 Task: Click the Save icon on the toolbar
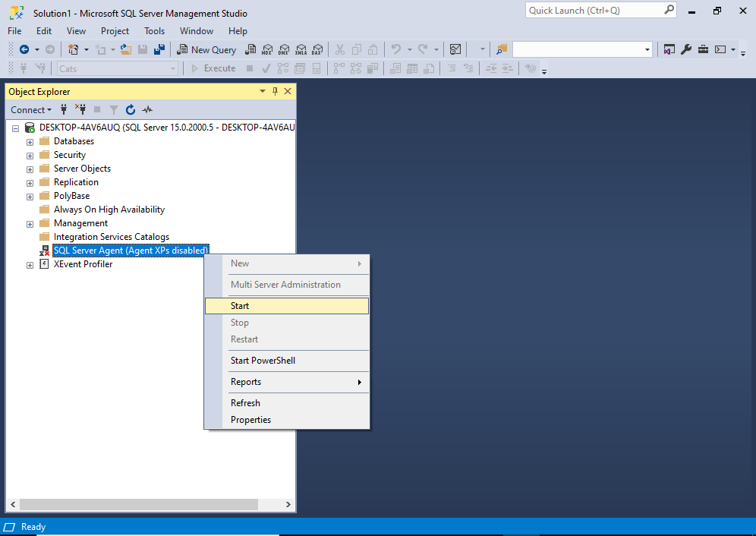(x=143, y=49)
